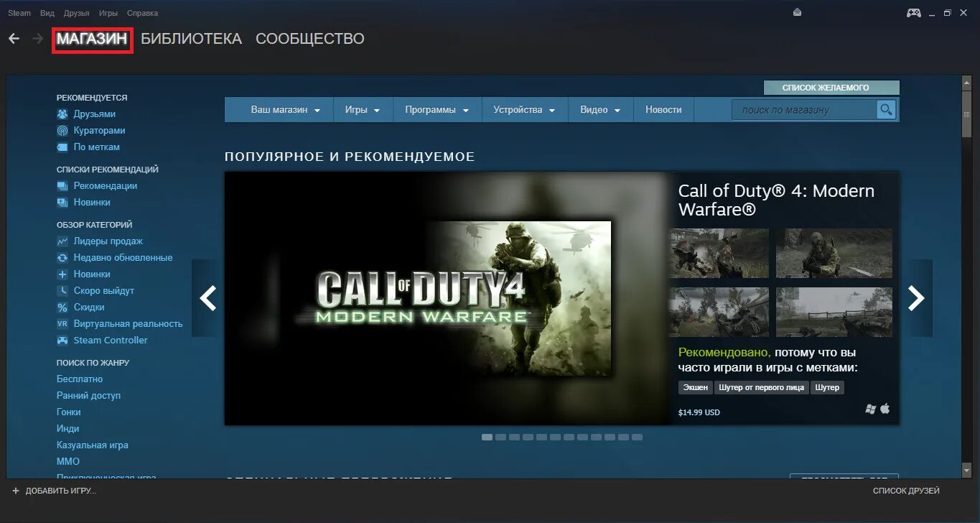Show the previous featured game

(207, 297)
